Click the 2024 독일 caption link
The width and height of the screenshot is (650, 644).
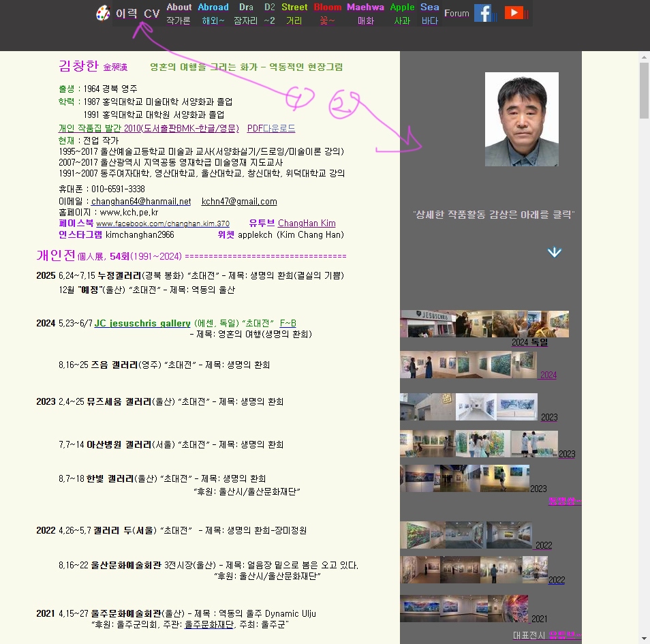click(530, 342)
